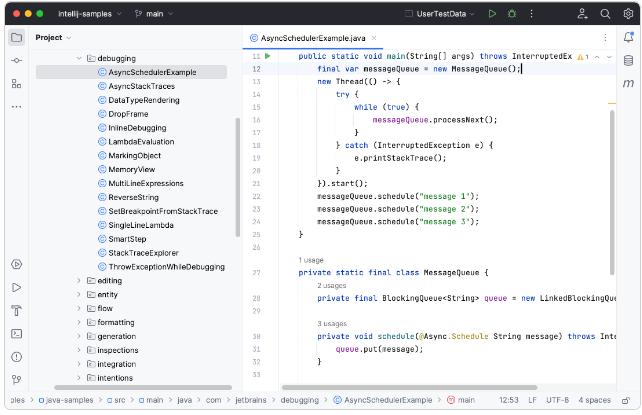Expand the flow folder

point(79,309)
